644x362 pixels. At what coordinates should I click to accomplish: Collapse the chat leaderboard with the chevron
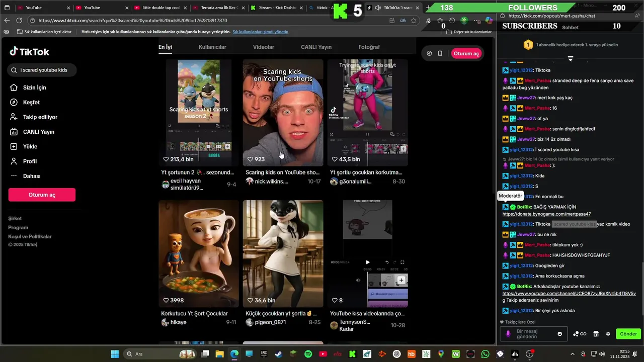(x=570, y=59)
